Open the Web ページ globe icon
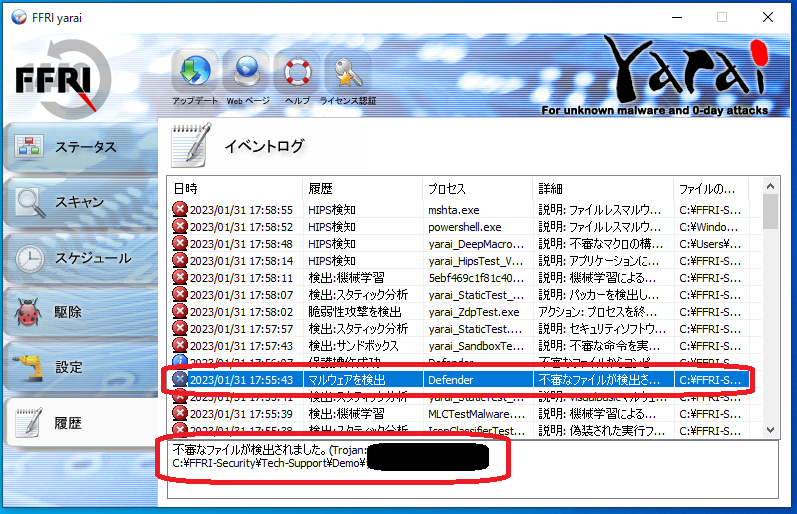 [247, 72]
